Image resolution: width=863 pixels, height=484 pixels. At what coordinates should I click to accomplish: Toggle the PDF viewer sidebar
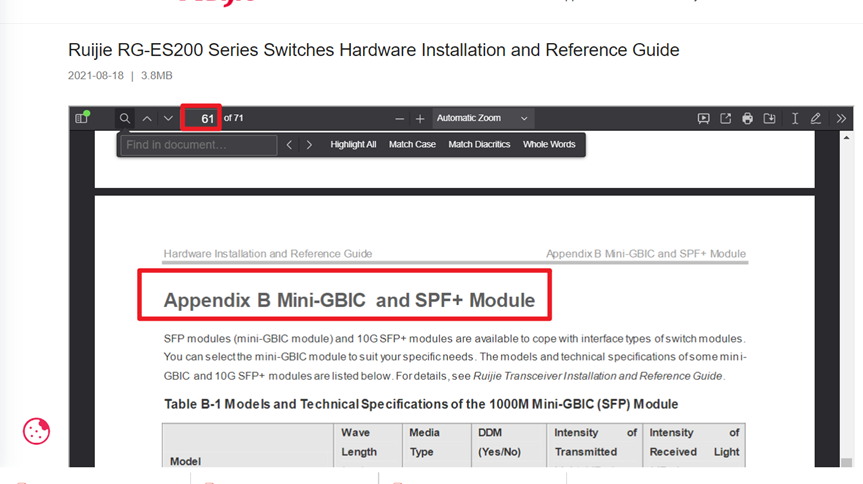[82, 118]
